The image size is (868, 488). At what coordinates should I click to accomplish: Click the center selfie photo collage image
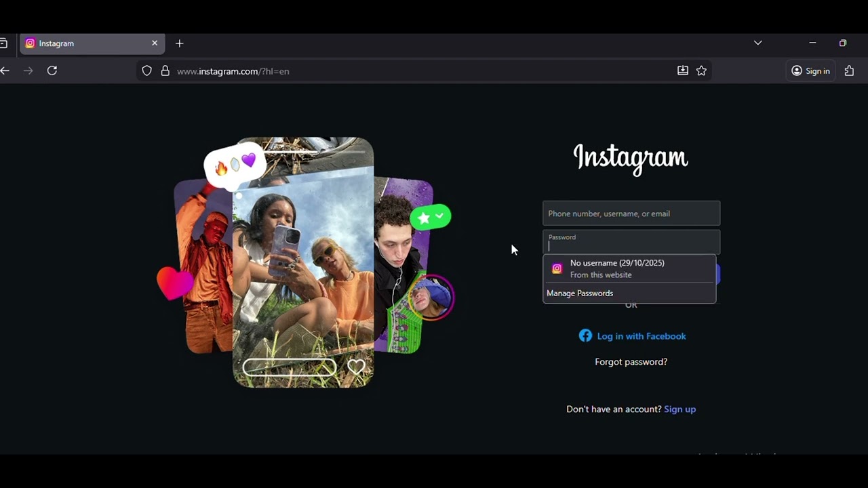click(x=303, y=262)
